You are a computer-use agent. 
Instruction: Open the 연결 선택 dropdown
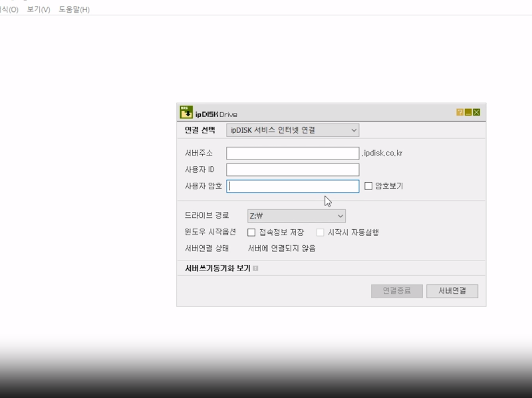[x=293, y=130]
